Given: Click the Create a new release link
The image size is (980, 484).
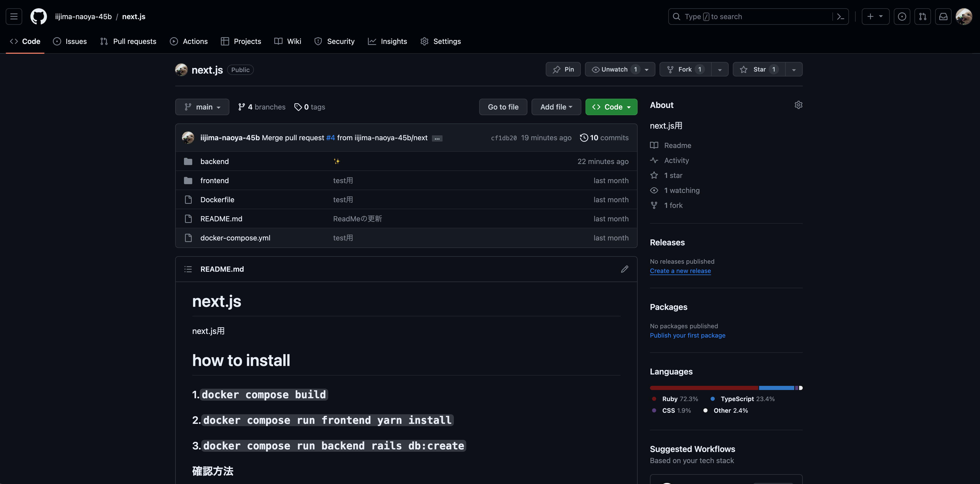Looking at the screenshot, I should 680,271.
